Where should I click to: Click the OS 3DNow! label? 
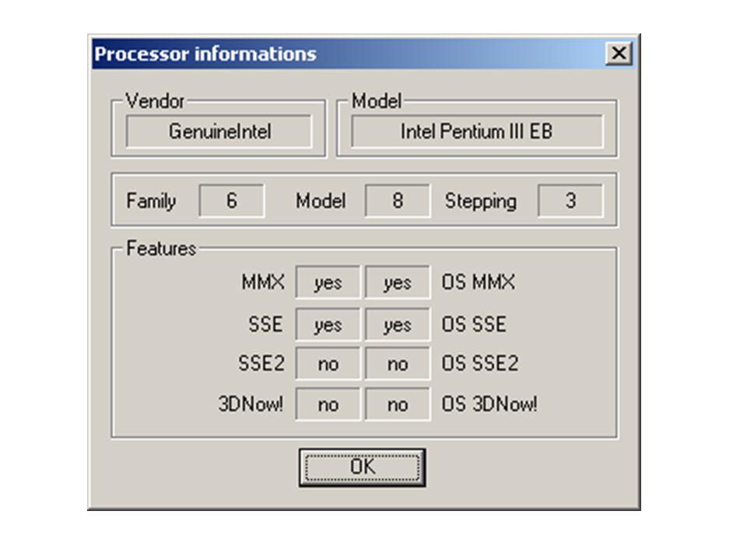point(489,404)
